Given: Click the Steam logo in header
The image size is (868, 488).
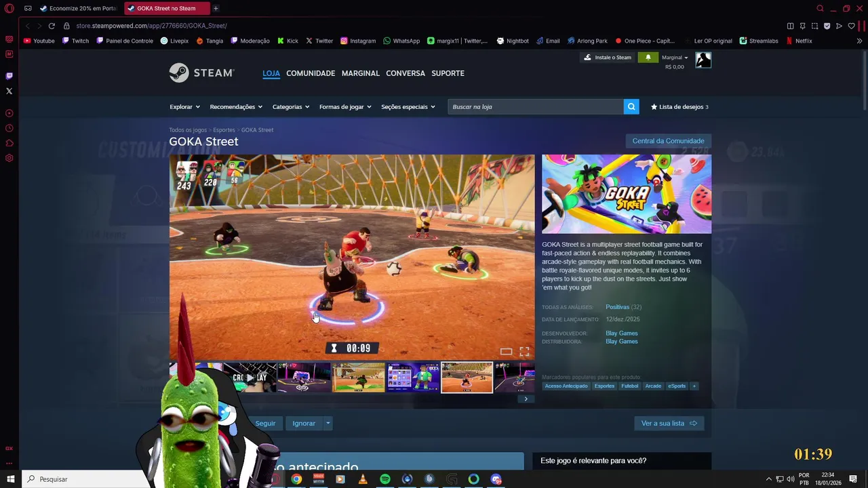Looking at the screenshot, I should (x=201, y=73).
